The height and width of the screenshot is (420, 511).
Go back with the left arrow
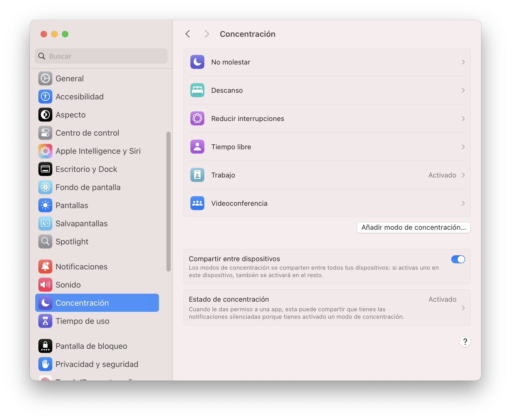point(188,34)
